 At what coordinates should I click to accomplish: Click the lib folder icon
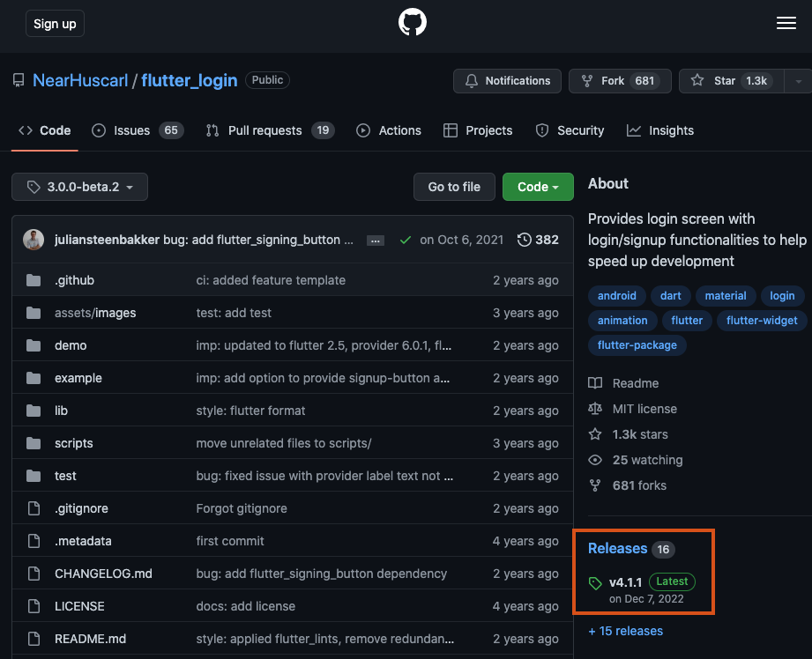point(34,411)
